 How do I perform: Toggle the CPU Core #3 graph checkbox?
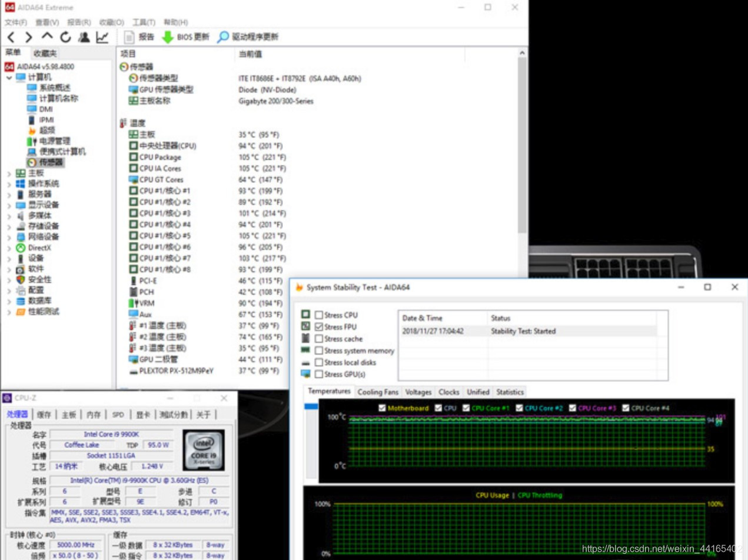(573, 408)
